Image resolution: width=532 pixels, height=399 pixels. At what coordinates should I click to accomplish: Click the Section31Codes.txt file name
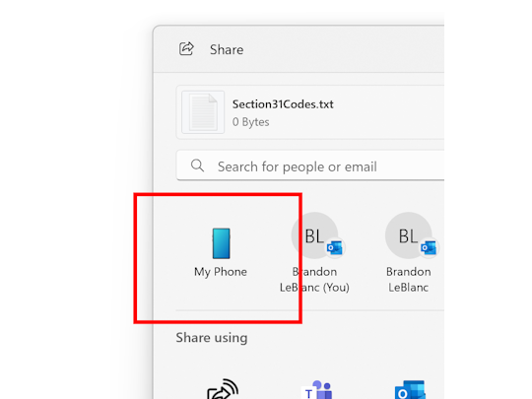(x=283, y=104)
